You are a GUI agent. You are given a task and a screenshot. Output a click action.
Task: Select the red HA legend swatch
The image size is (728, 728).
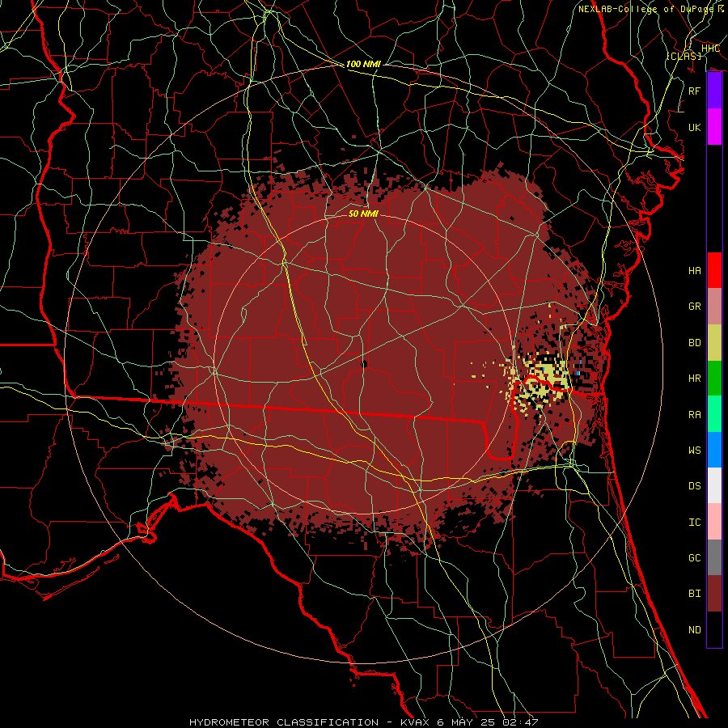coord(714,270)
